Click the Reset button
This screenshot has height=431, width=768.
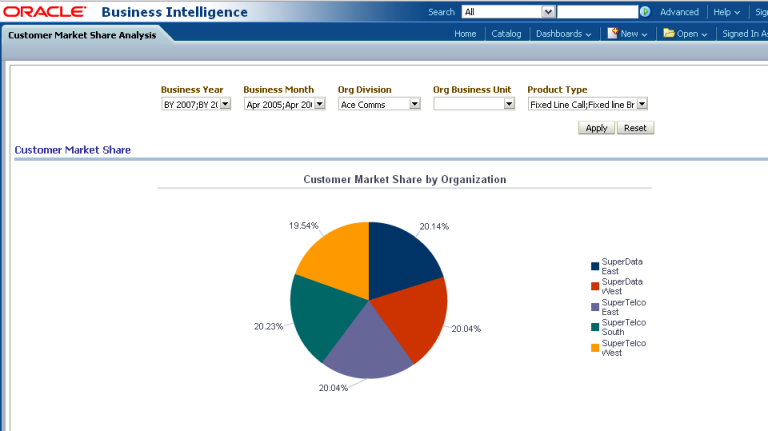pos(635,128)
